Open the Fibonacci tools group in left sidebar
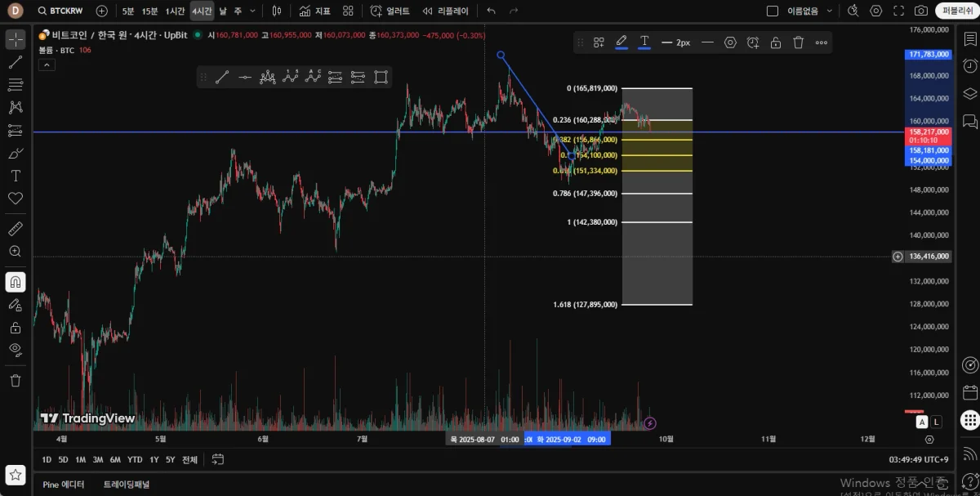Image resolution: width=980 pixels, height=496 pixels. (x=15, y=84)
